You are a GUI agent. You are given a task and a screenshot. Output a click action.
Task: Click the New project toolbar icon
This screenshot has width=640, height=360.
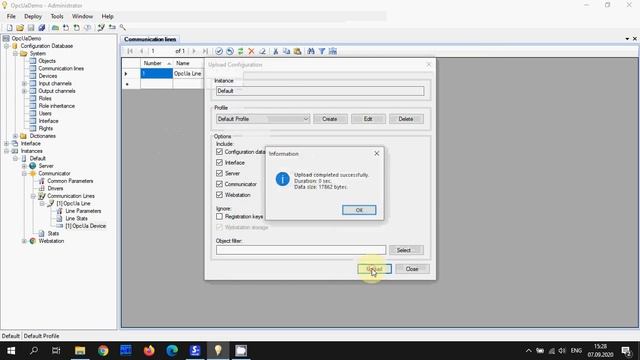pyautogui.click(x=9, y=27)
